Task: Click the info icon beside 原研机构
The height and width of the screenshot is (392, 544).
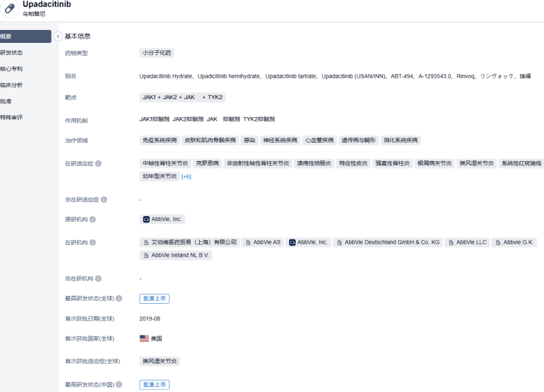Action: (93, 219)
